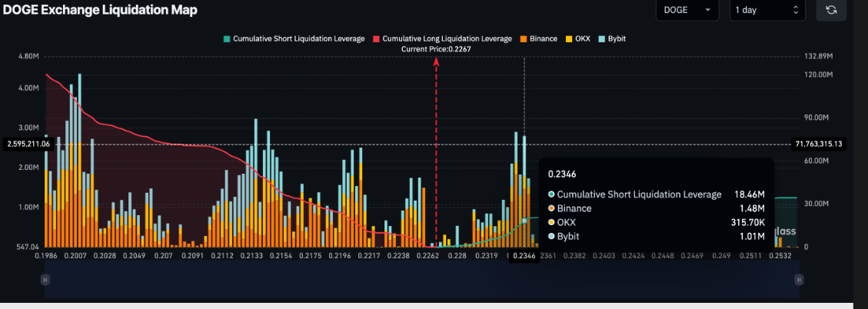This screenshot has height=309, width=868.
Task: Click the 90.00M right axis label
Action: (x=816, y=118)
